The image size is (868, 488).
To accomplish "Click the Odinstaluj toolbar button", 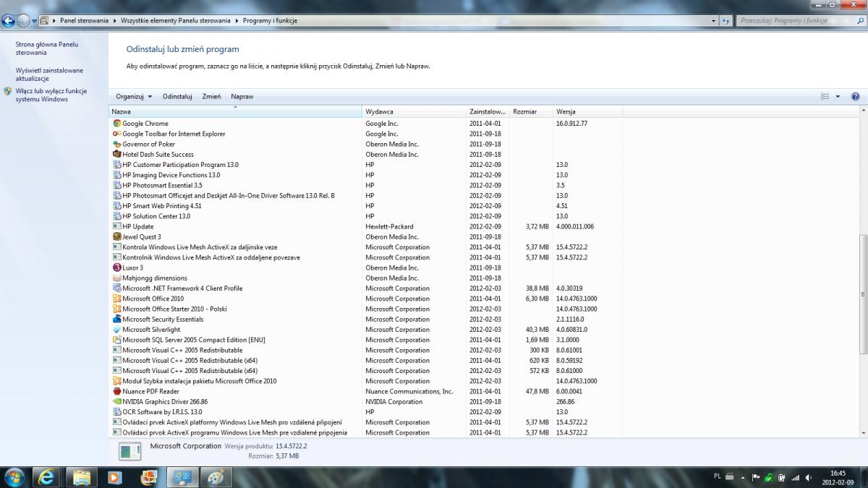I will coord(177,96).
